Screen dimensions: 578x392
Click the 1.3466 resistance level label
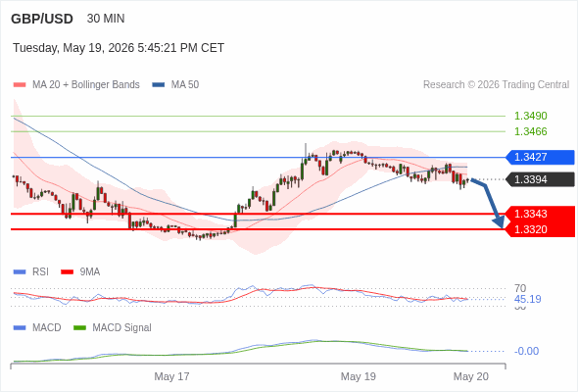pos(530,131)
